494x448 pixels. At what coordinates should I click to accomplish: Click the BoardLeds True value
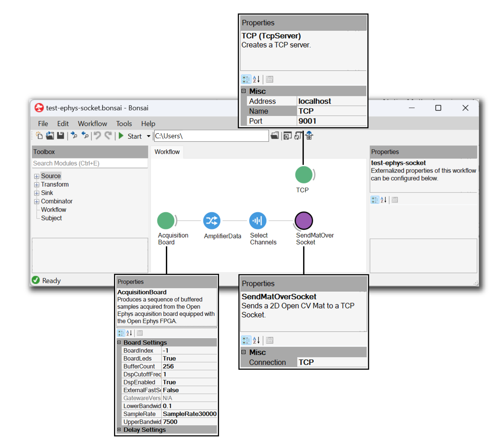[189, 358]
